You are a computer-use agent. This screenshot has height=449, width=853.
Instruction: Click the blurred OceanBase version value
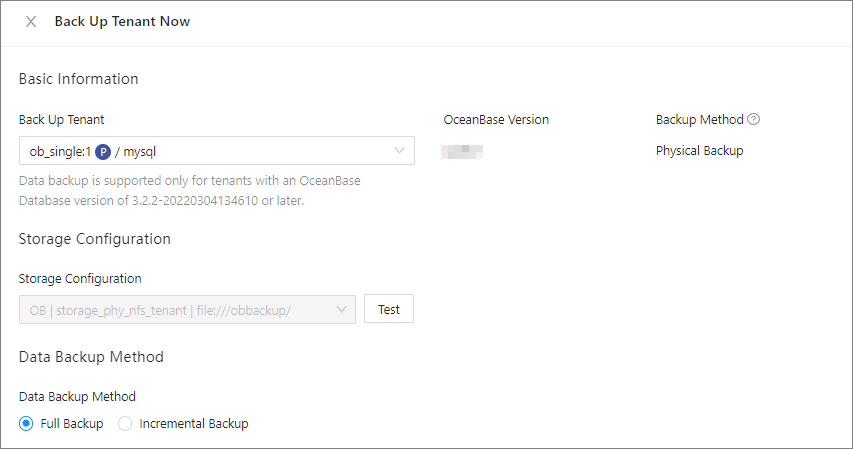463,151
